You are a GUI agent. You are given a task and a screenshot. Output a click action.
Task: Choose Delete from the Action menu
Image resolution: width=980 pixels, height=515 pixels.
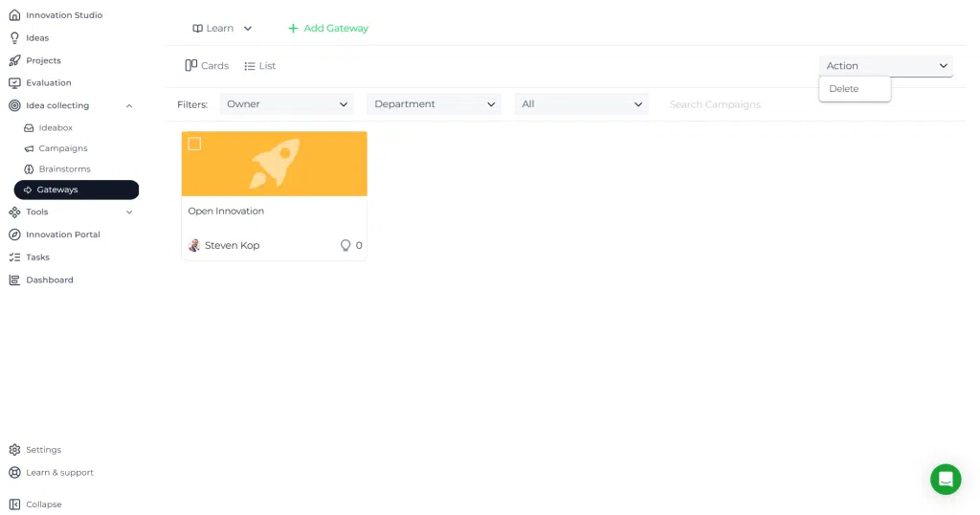point(855,89)
